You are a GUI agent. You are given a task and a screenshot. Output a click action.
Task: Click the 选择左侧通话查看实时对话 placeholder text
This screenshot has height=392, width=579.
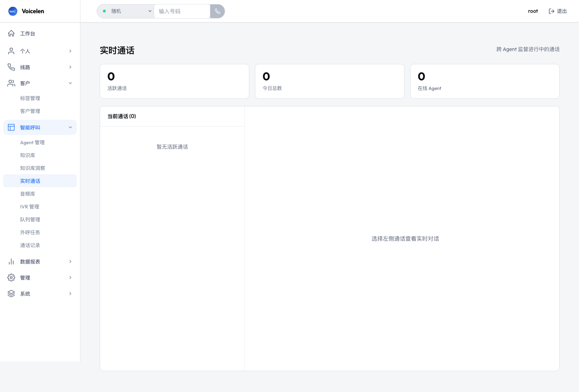tap(405, 239)
